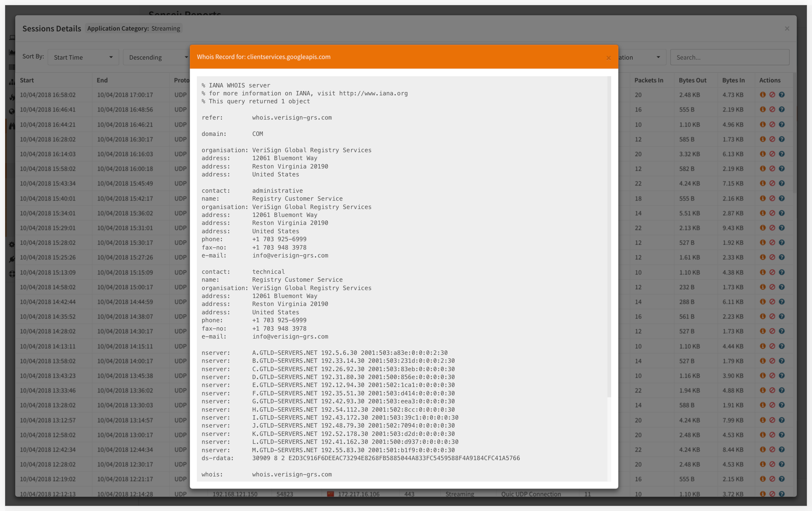
Task: Click the Streaming application category label
Action: pyautogui.click(x=166, y=28)
